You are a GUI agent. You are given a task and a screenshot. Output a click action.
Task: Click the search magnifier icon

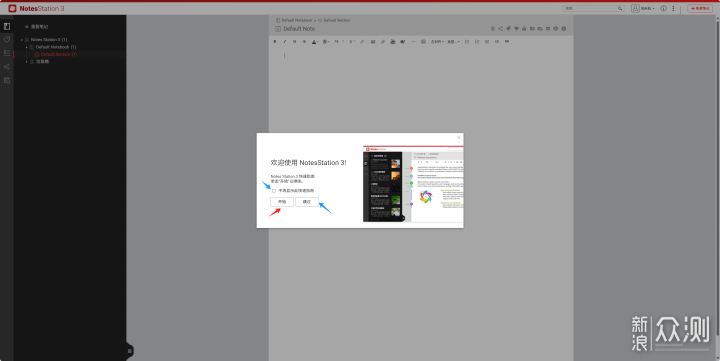pos(620,8)
